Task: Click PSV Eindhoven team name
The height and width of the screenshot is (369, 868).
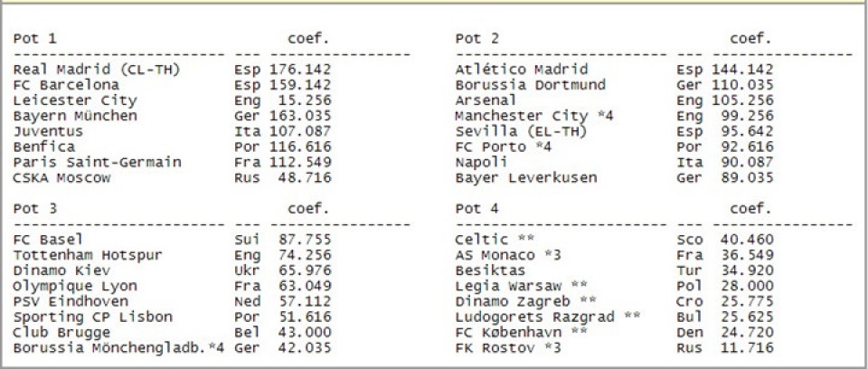Action: (x=71, y=301)
